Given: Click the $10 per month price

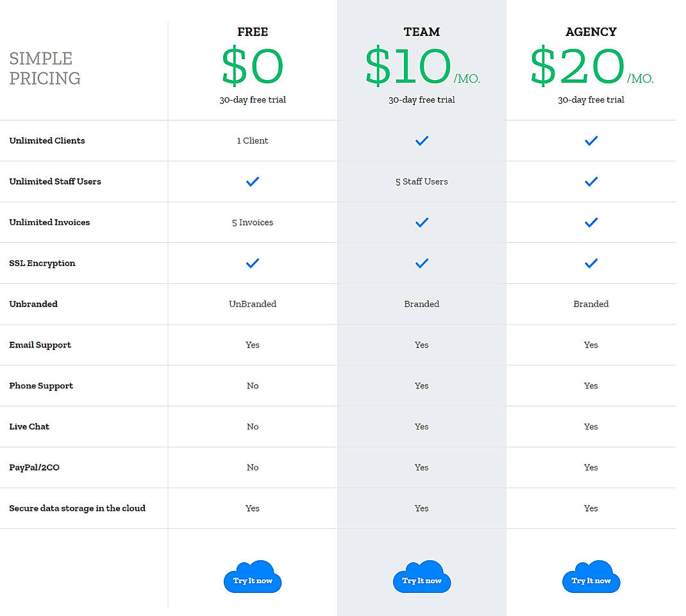Looking at the screenshot, I should tap(422, 65).
